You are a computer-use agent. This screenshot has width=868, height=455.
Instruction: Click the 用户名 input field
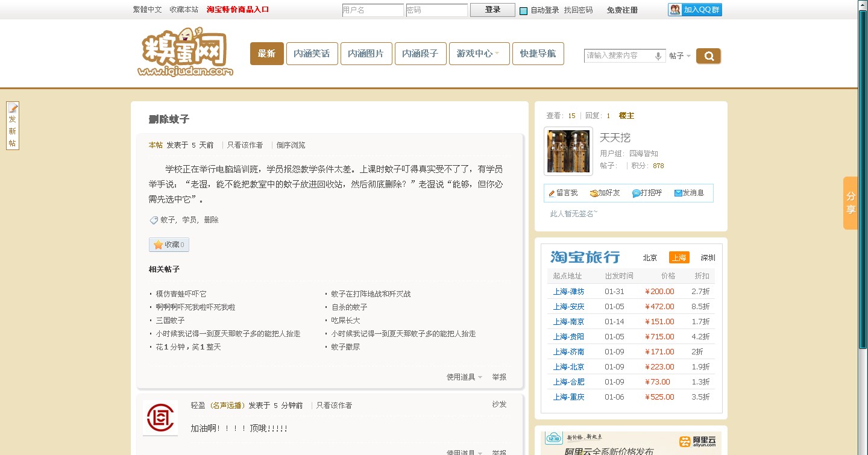[x=373, y=10]
